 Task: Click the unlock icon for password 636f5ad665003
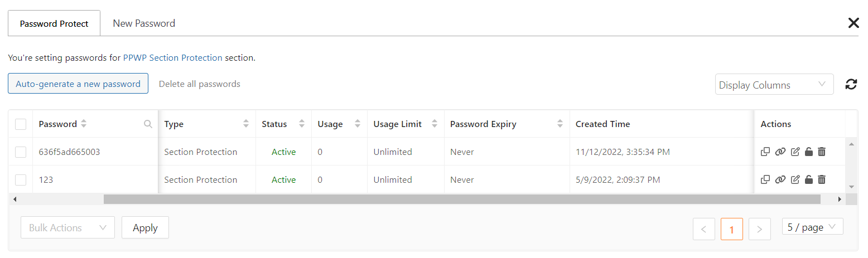pyautogui.click(x=809, y=152)
